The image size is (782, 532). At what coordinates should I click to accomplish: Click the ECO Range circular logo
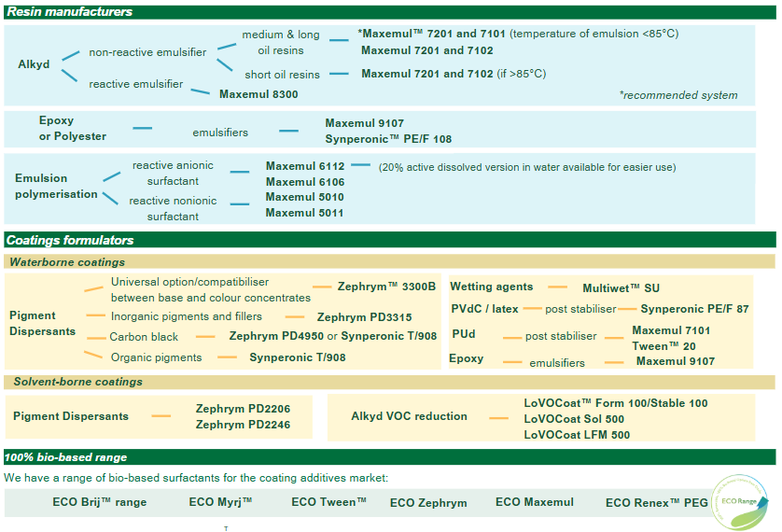tap(741, 501)
